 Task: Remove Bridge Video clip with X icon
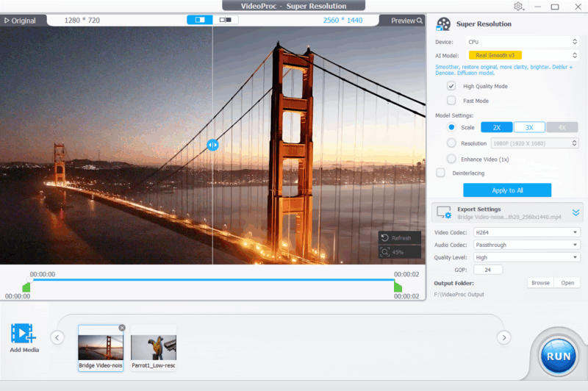[122, 328]
